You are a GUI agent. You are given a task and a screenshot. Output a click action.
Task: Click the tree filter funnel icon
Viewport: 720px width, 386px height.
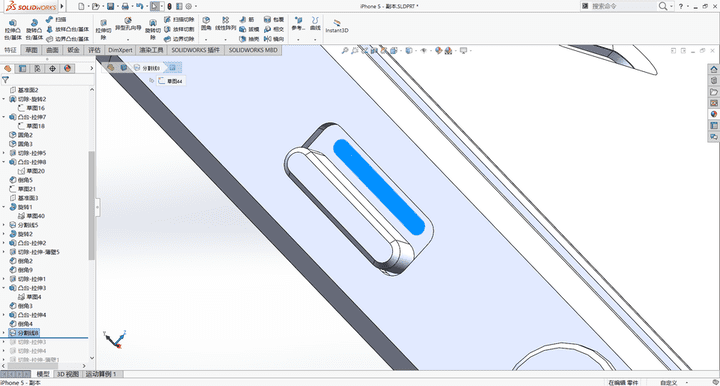[6, 80]
